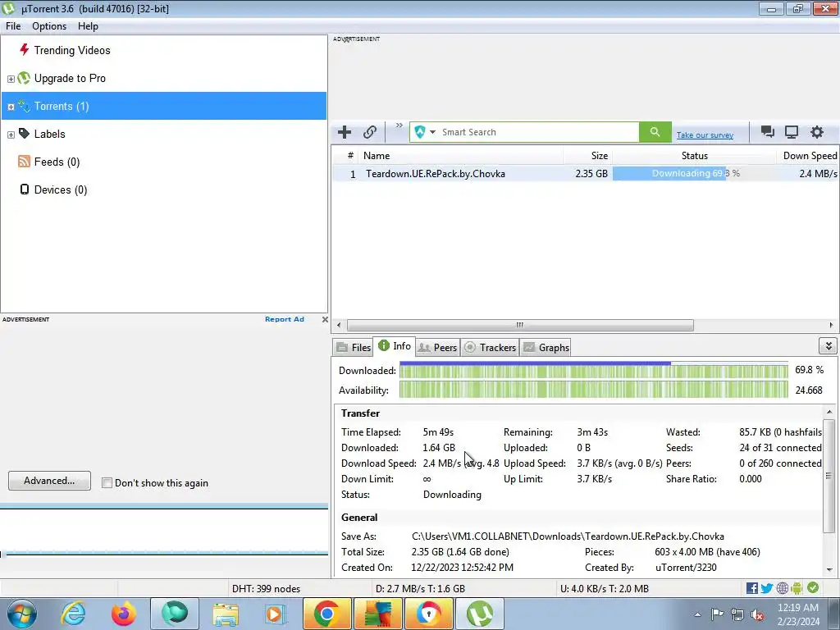
Task: Click the torrent's Downloading progress bar
Action: click(x=694, y=174)
